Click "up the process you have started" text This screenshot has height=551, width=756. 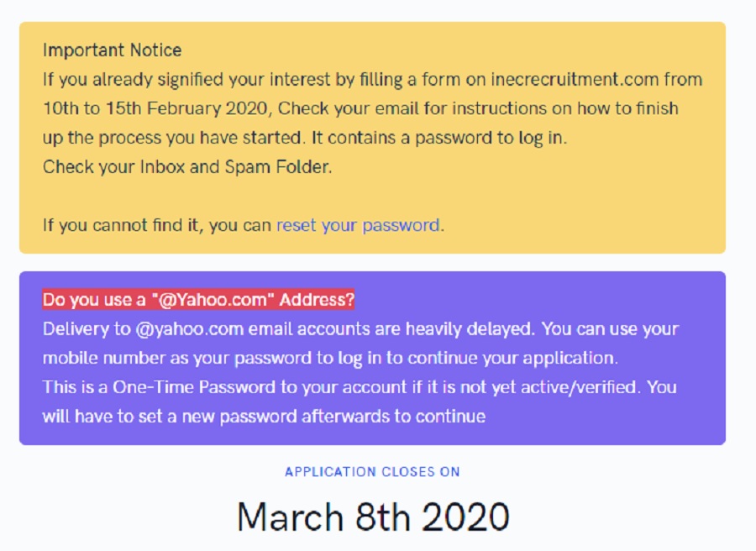[158, 138]
